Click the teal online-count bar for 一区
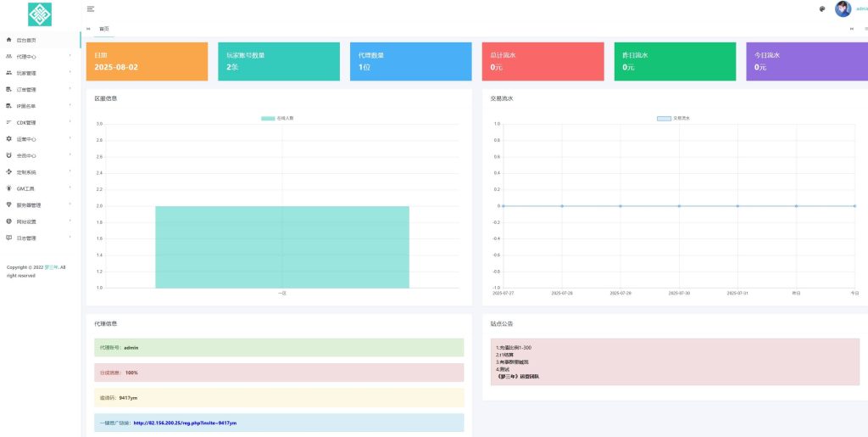This screenshot has height=437, width=868. point(282,247)
